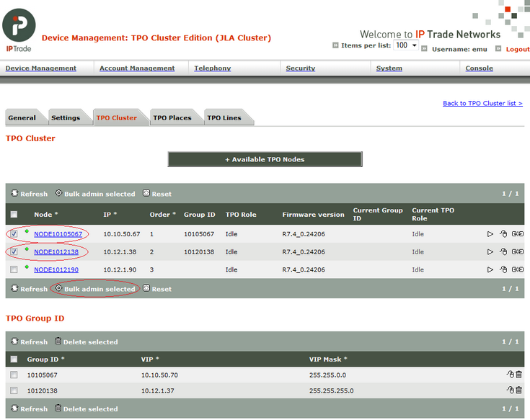Switch to the General tab
This screenshot has width=530, height=420.
(x=22, y=118)
